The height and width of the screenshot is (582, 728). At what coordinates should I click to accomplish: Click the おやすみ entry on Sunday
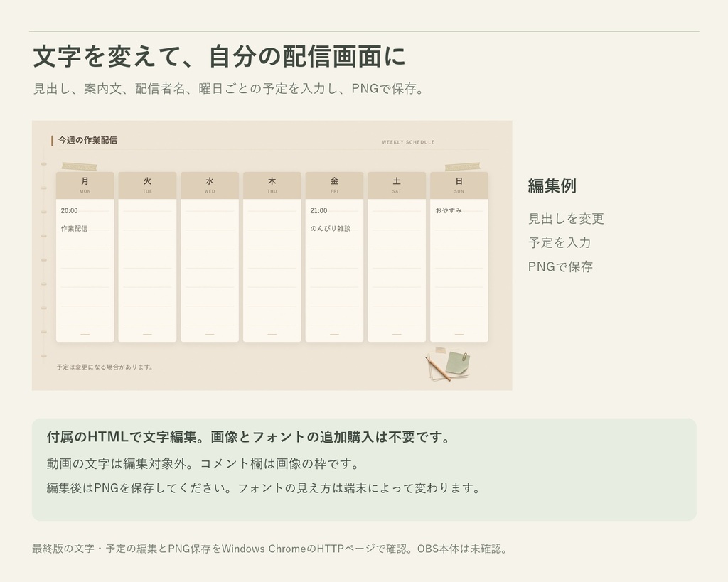pyautogui.click(x=448, y=210)
